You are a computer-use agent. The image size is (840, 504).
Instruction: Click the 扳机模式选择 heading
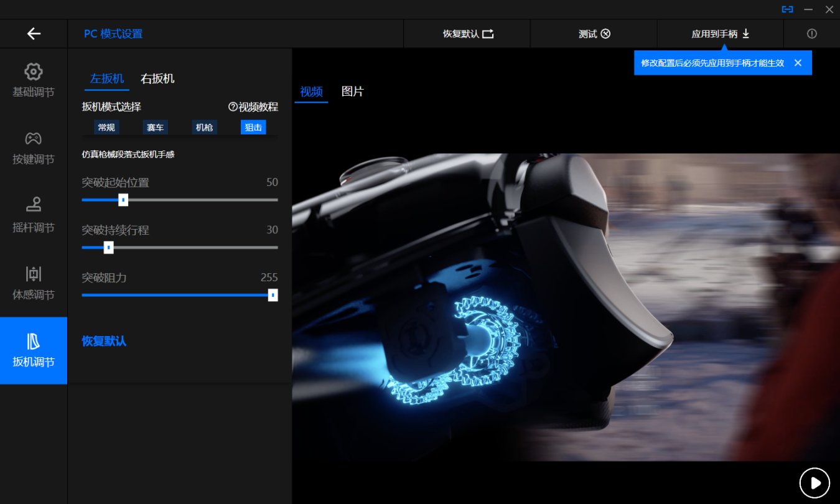111,107
